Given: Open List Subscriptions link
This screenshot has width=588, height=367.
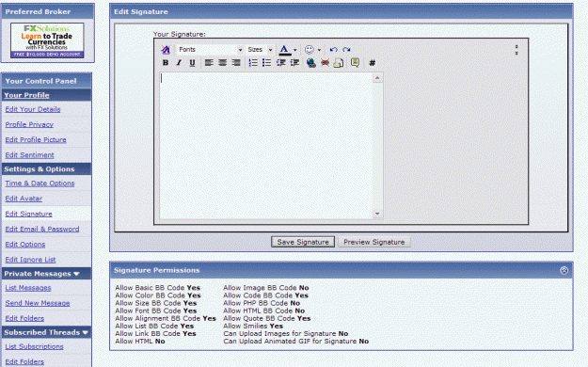Looking at the screenshot, I should 34,346.
